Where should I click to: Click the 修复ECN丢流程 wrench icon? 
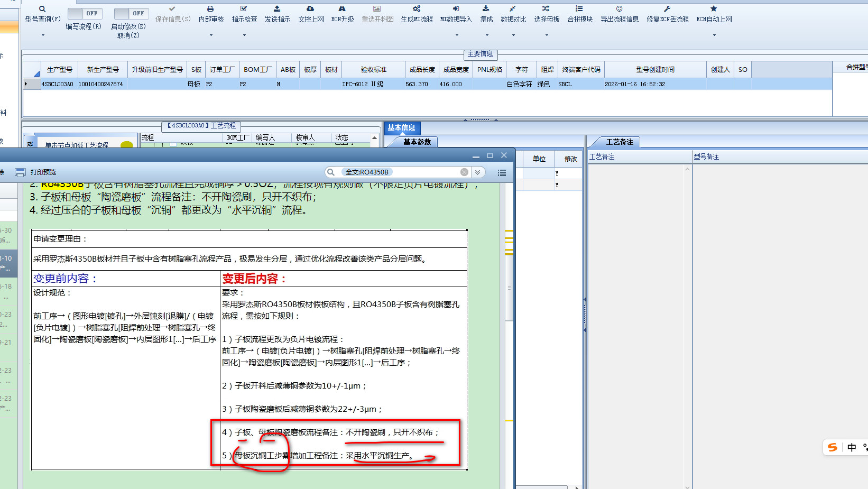pos(667,9)
